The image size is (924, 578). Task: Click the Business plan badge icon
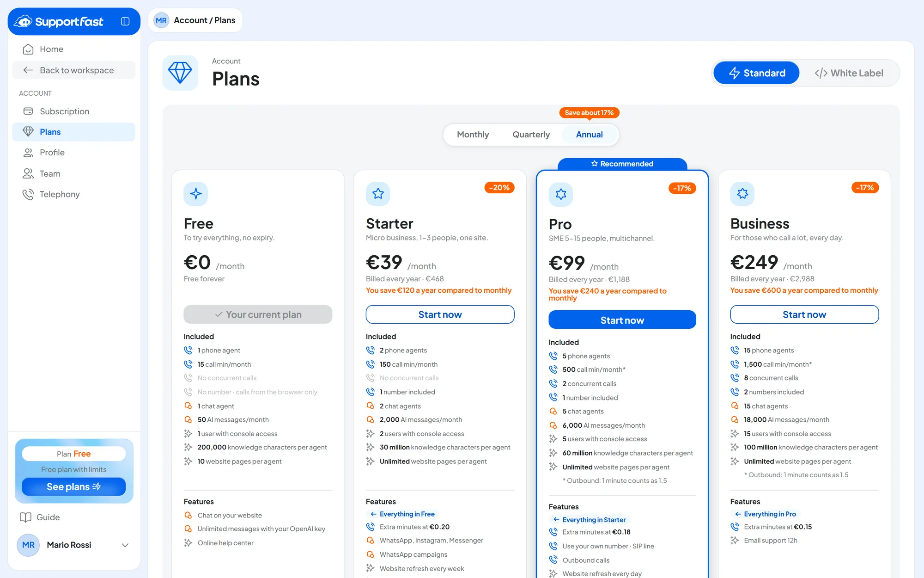click(x=742, y=194)
